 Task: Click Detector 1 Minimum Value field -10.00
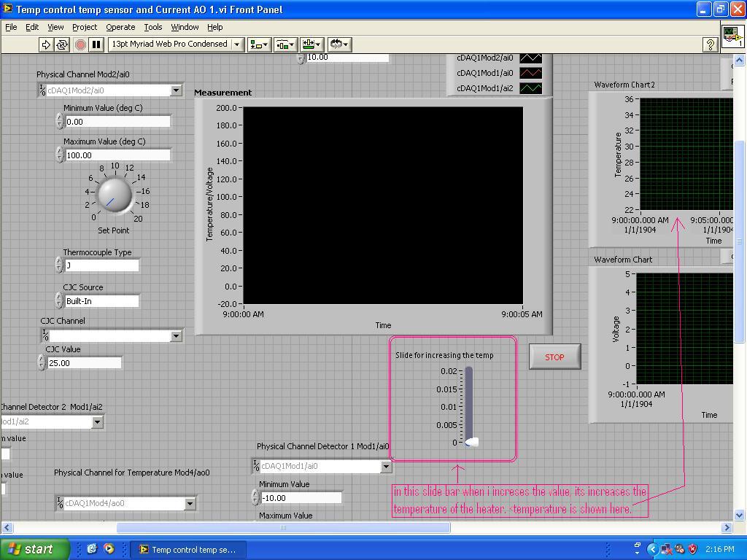point(301,498)
